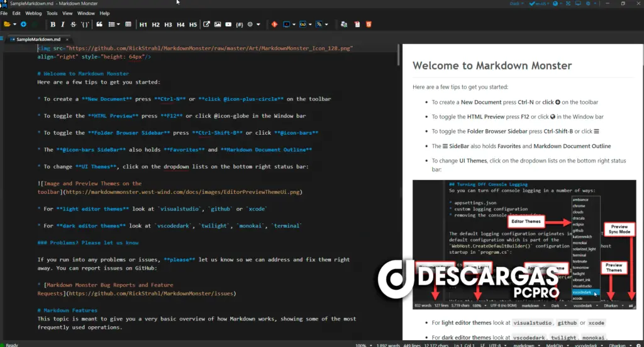Open the Dharkan preview theme dropdown
The width and height of the screenshot is (644, 347).
click(619, 345)
